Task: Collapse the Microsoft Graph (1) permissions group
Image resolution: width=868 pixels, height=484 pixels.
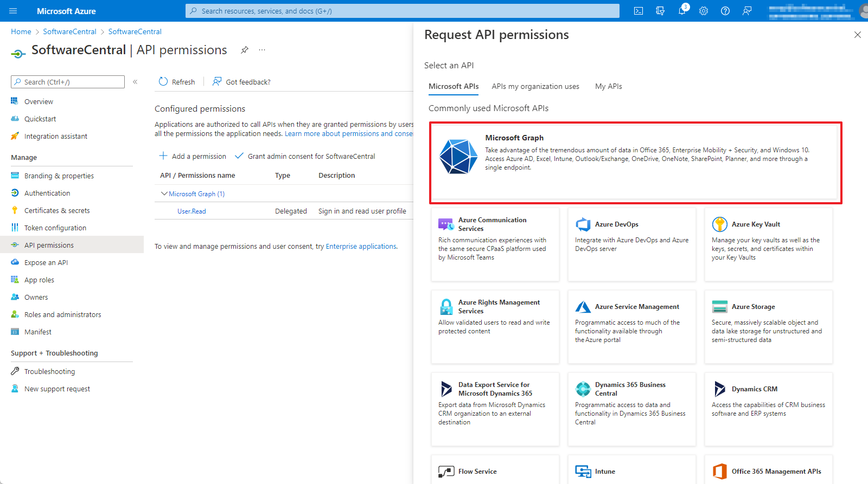Action: 164,193
